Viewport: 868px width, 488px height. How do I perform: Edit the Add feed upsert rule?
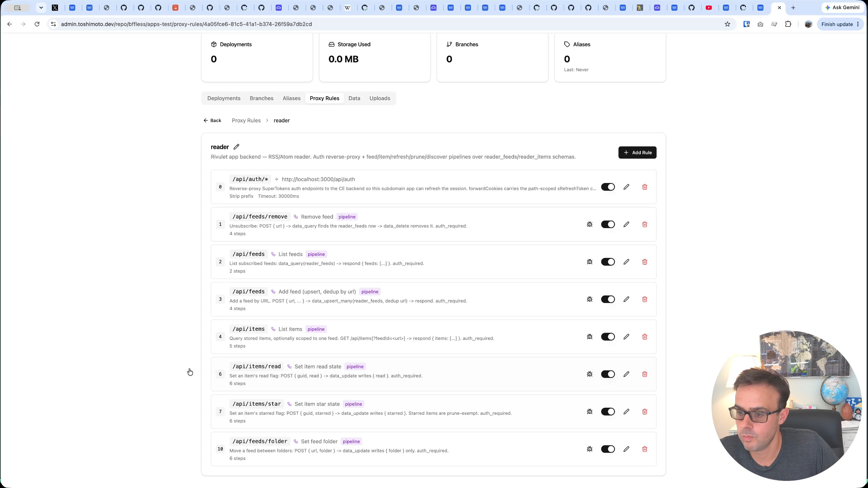click(x=626, y=299)
